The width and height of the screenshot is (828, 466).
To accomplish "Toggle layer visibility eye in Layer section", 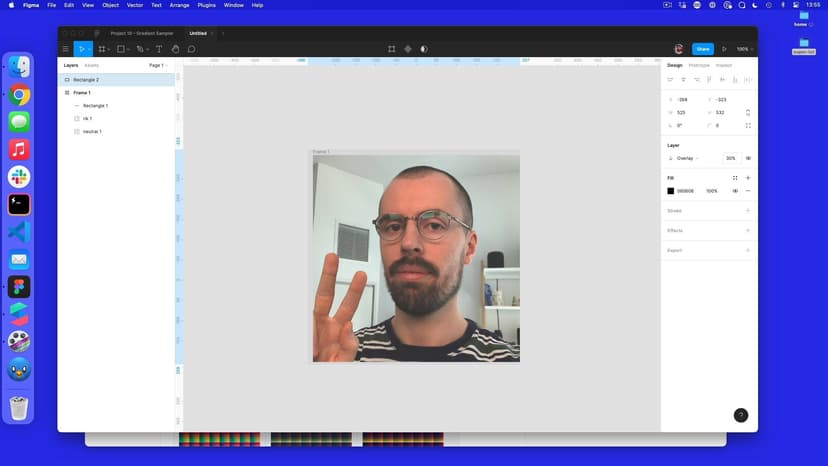I will pyautogui.click(x=748, y=158).
